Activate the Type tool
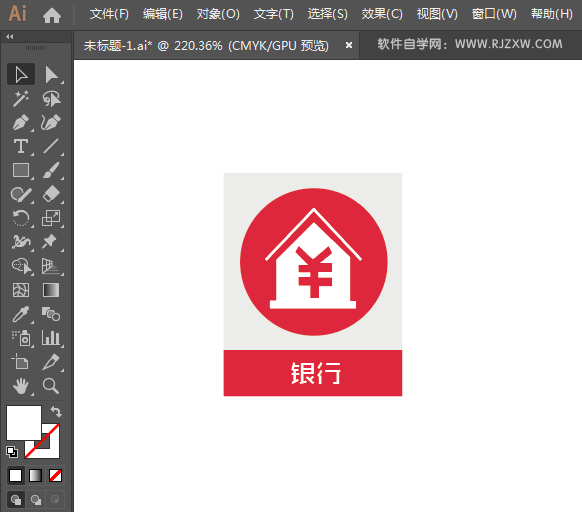Image resolution: width=582 pixels, height=512 pixels. (x=21, y=146)
